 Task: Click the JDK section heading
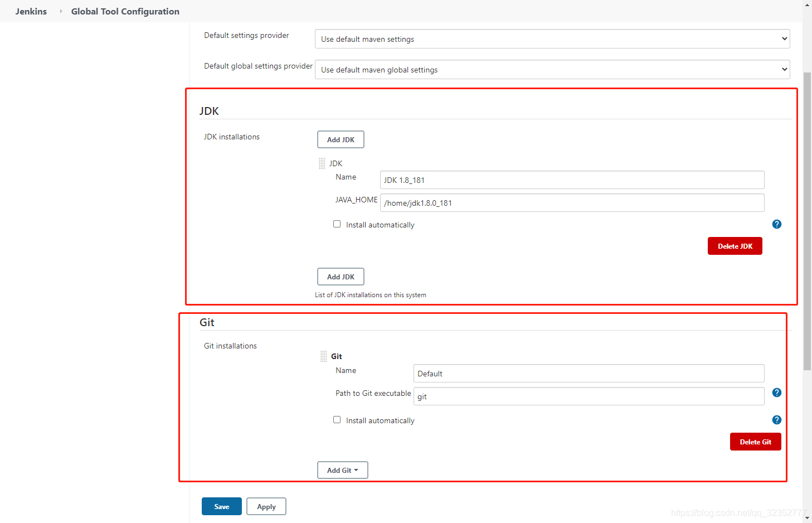[209, 111]
